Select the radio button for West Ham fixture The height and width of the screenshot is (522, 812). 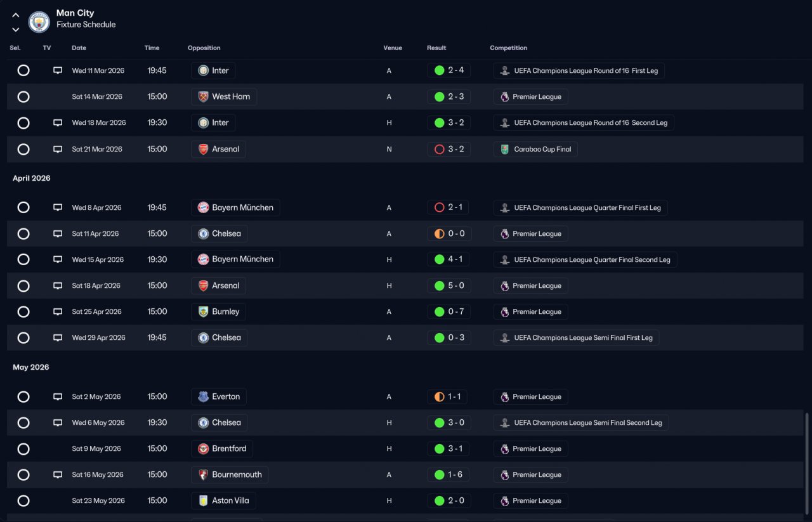tap(23, 96)
